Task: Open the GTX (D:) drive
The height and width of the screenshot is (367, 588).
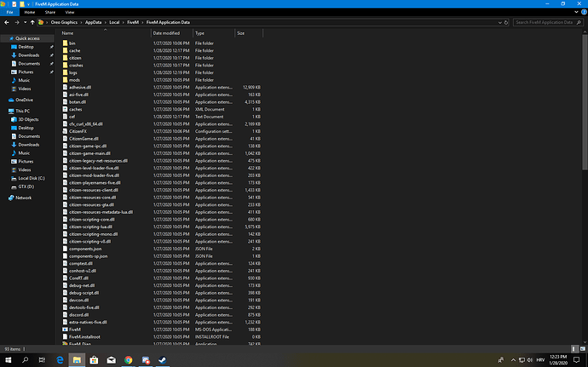Action: (x=22, y=186)
